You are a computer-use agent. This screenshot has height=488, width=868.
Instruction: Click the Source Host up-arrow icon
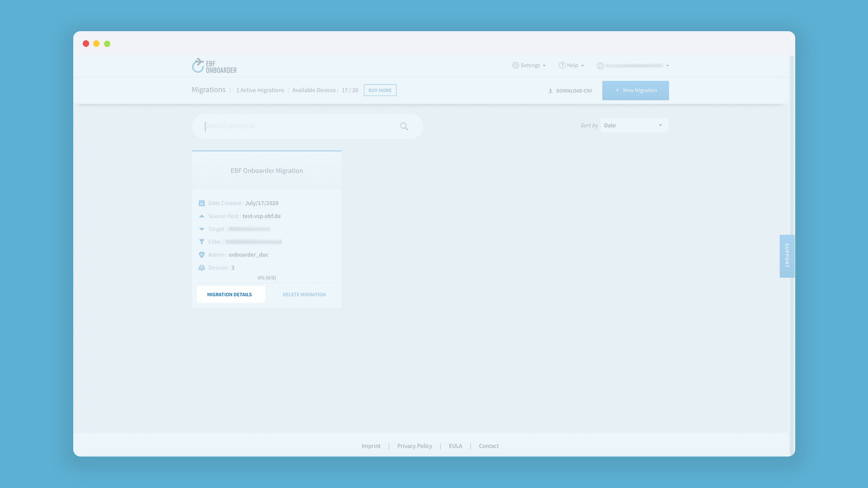tap(202, 216)
